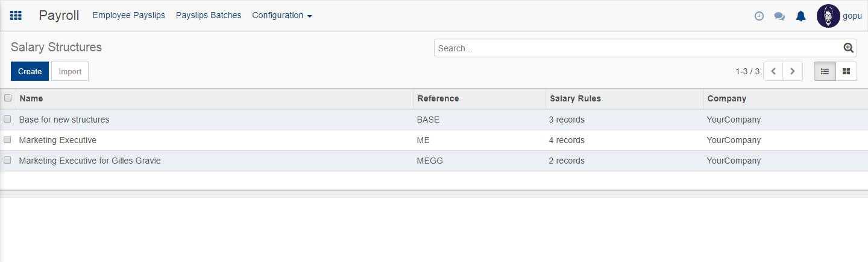Viewport: 868px width, 262px height.
Task: Go to previous page arrow
Action: [773, 71]
